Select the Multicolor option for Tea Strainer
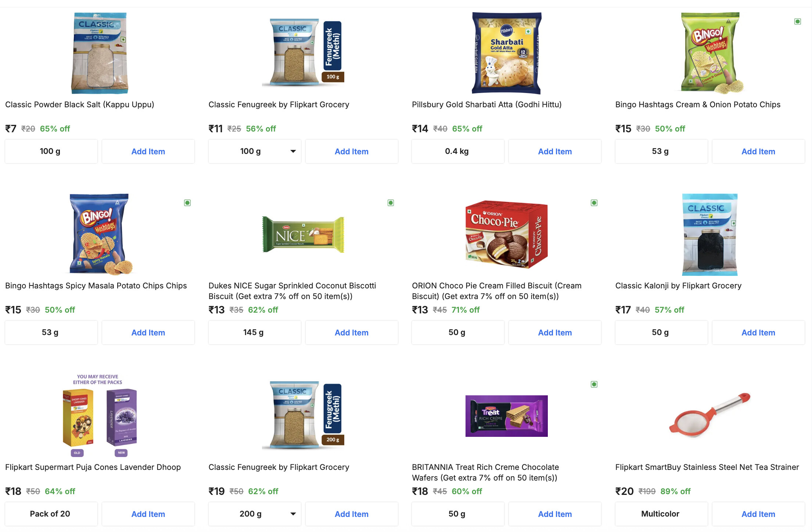The width and height of the screenshot is (812, 532). (x=661, y=514)
